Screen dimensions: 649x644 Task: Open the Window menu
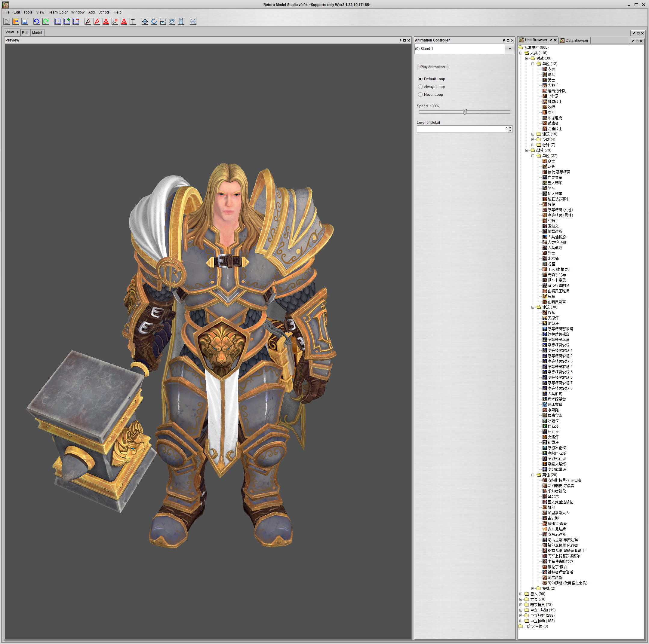click(78, 12)
